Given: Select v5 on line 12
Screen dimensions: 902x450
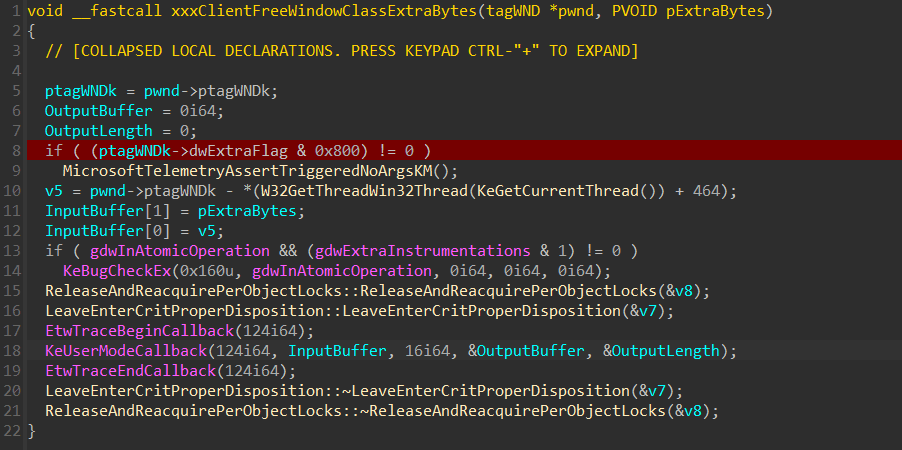Looking at the screenshot, I should click(207, 231).
